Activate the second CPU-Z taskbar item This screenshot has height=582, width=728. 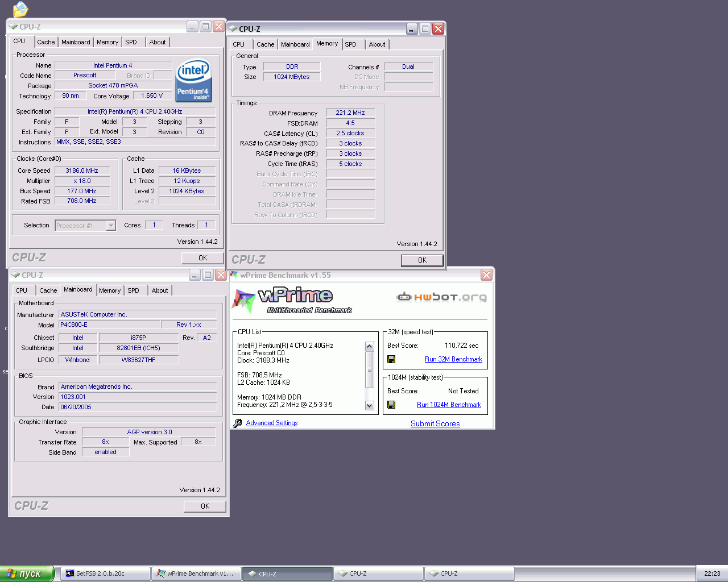pos(378,573)
